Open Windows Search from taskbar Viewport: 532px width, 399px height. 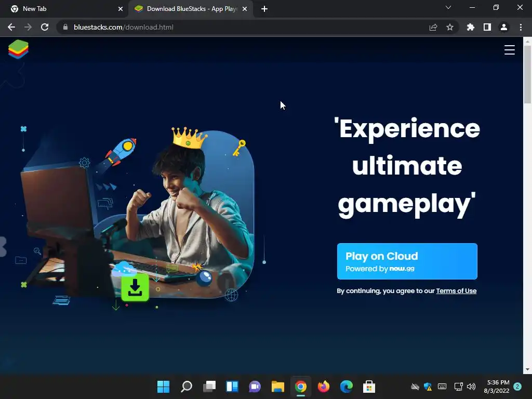pos(187,387)
